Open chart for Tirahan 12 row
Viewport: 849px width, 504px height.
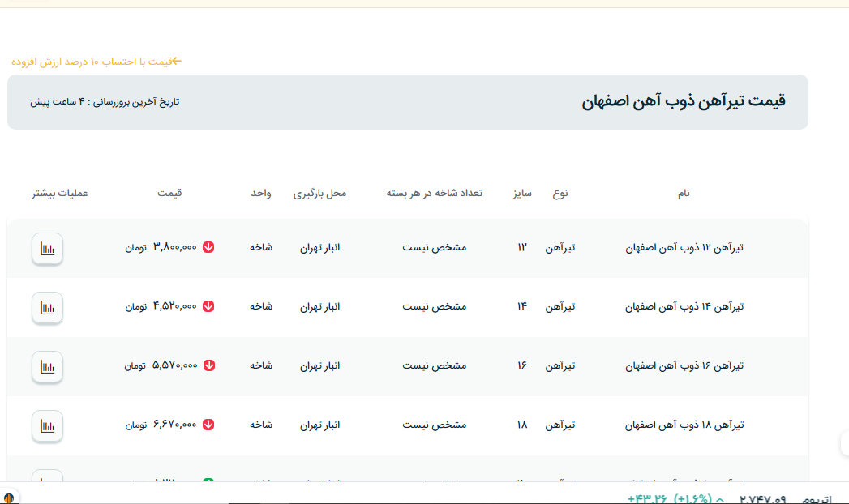click(47, 248)
